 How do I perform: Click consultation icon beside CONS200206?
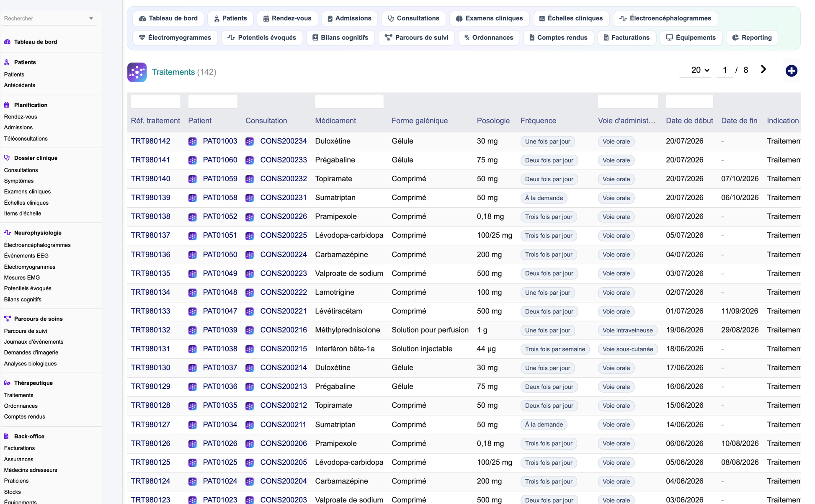(250, 444)
